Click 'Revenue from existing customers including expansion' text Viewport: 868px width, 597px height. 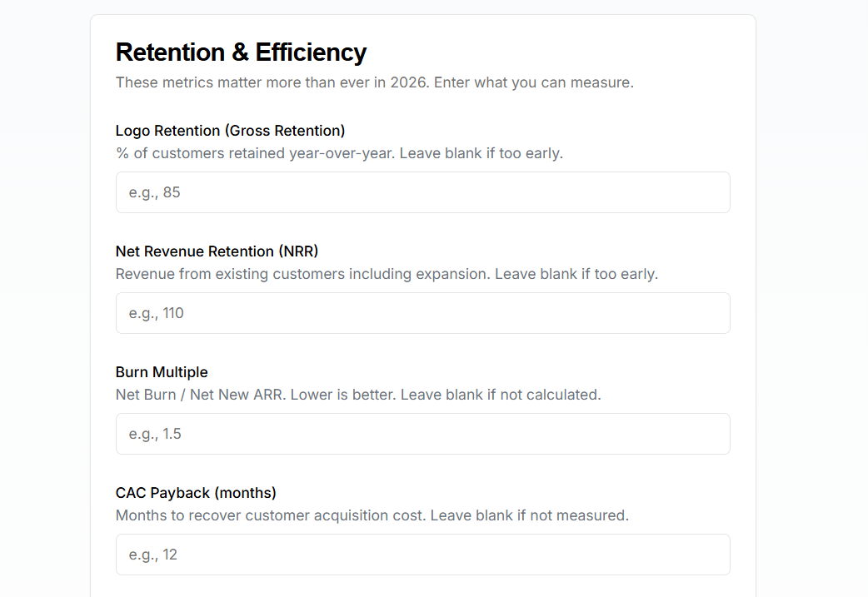302,274
